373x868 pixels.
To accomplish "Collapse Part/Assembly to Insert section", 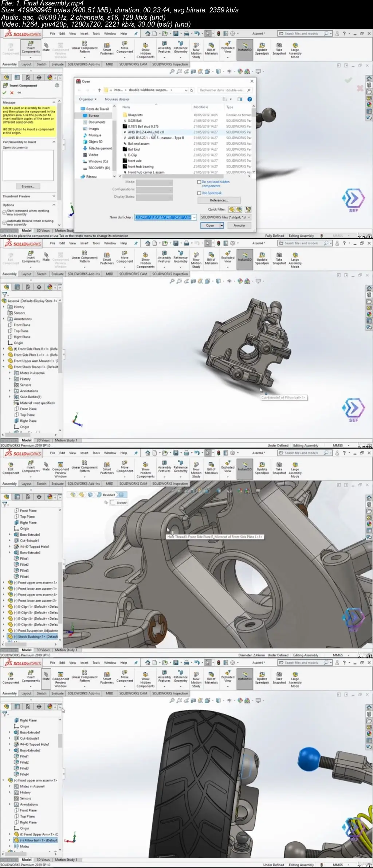I will 54,142.
